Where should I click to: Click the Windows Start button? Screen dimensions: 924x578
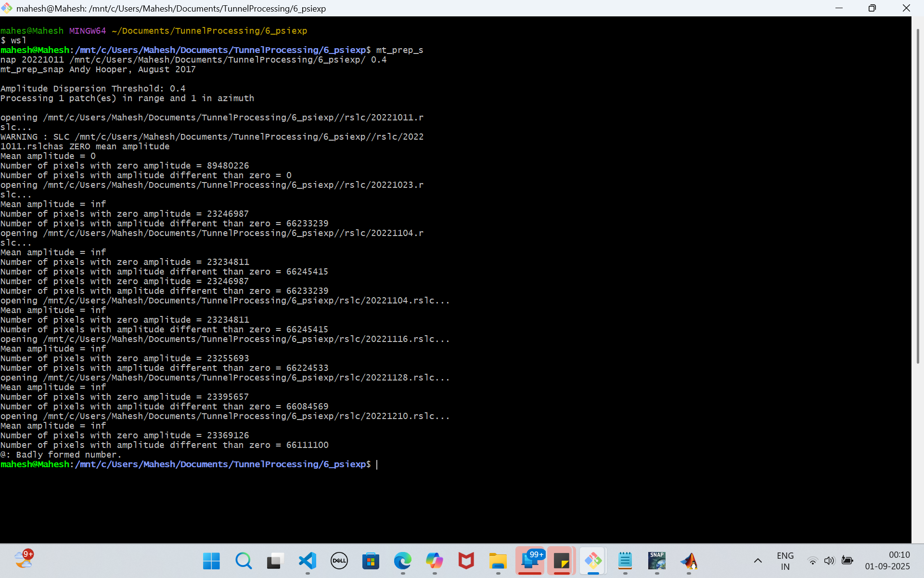tap(212, 561)
